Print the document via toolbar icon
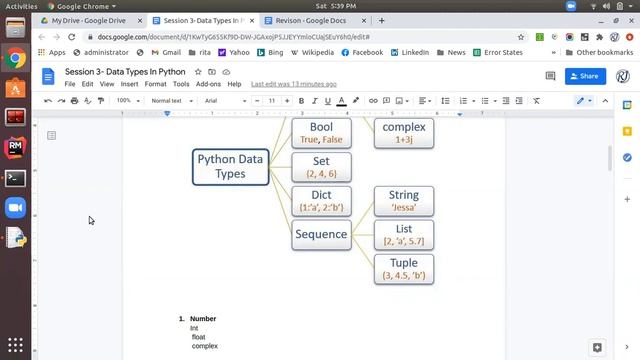The height and width of the screenshot is (360, 640). pos(74,101)
